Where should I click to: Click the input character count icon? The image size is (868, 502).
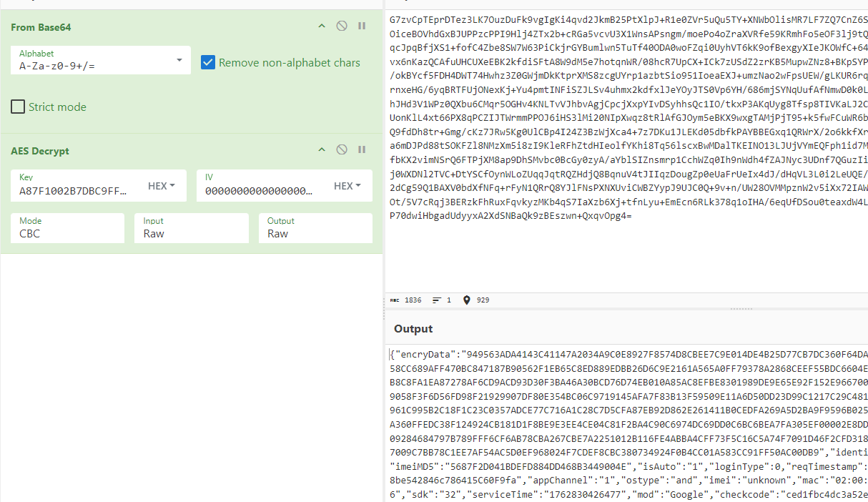click(395, 300)
